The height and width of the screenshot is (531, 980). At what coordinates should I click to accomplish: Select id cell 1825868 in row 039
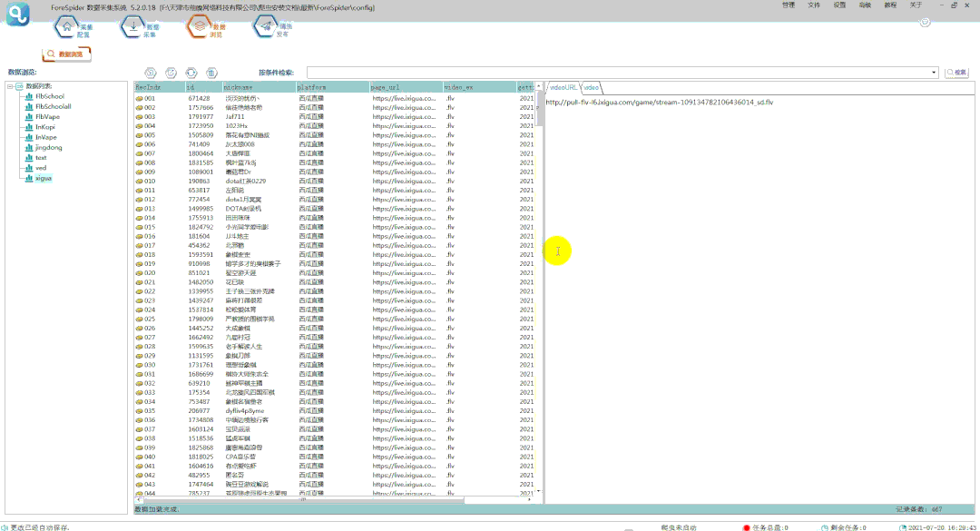201,447
